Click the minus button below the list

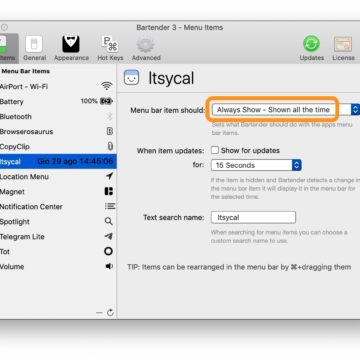[99, 313]
